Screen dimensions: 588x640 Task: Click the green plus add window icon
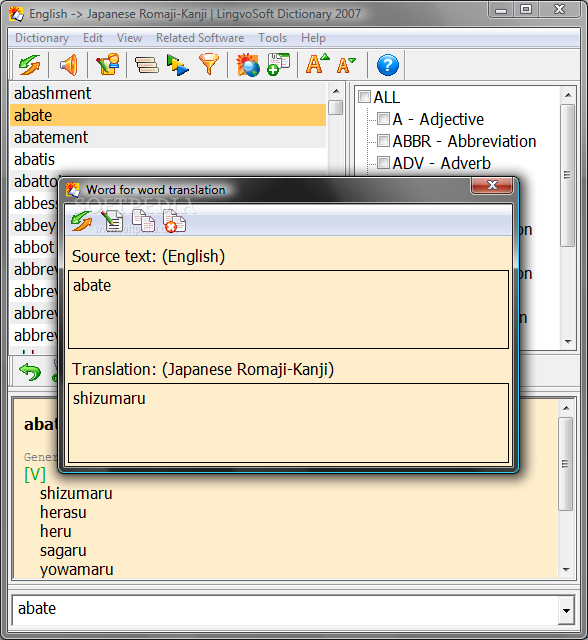pyautogui.click(x=278, y=64)
